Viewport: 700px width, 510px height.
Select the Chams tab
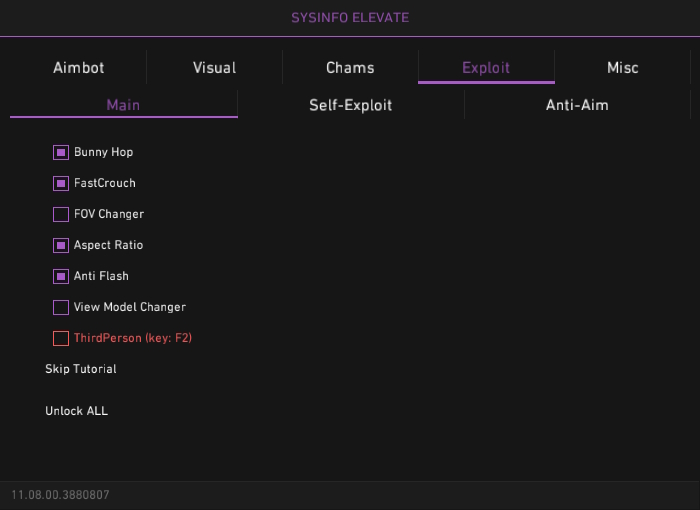(350, 68)
